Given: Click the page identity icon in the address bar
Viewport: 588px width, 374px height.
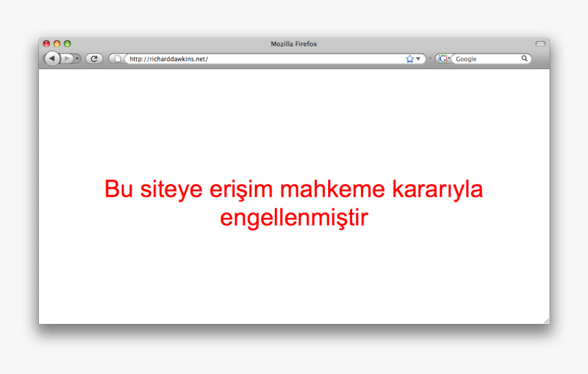Looking at the screenshot, I should [118, 59].
